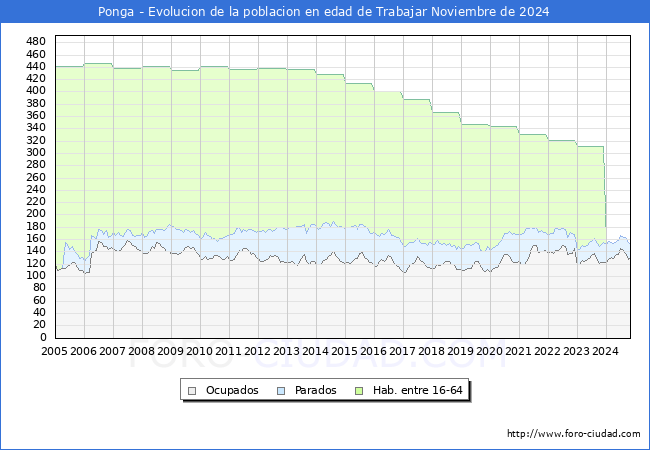Click the x-axis label 2014
Viewport: 650px width, 450px height.
click(x=315, y=351)
